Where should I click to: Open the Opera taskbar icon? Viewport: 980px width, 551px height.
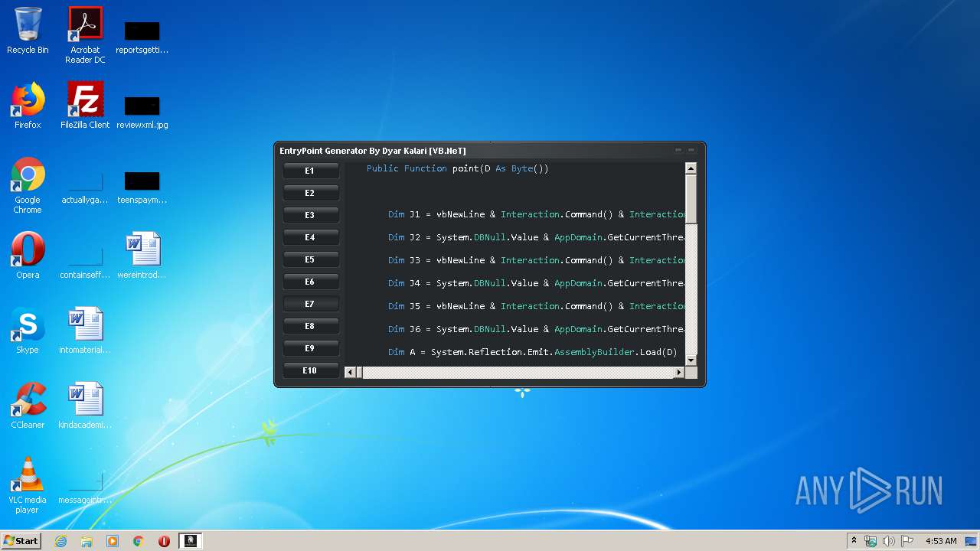[x=164, y=541]
